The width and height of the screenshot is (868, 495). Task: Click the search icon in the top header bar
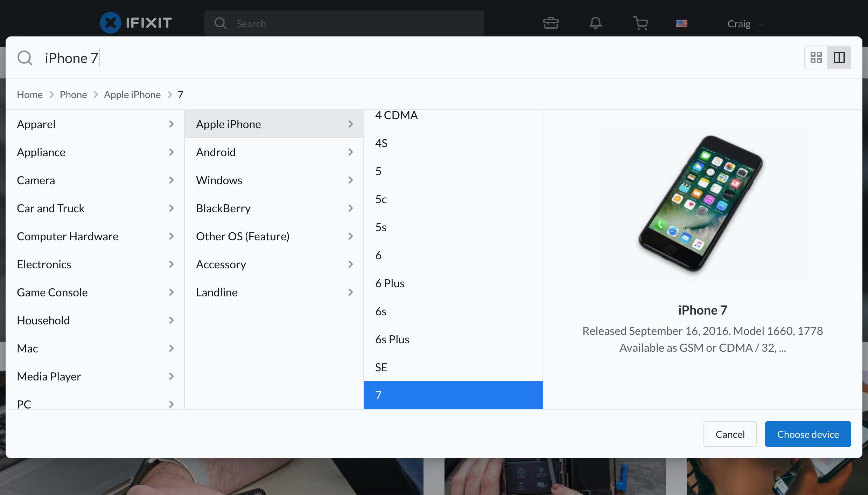pyautogui.click(x=220, y=23)
